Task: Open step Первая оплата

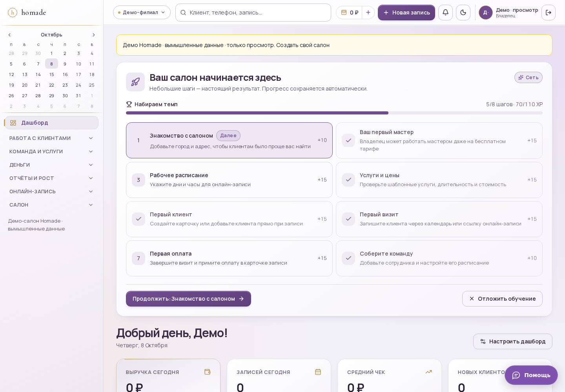Action: 229,258
